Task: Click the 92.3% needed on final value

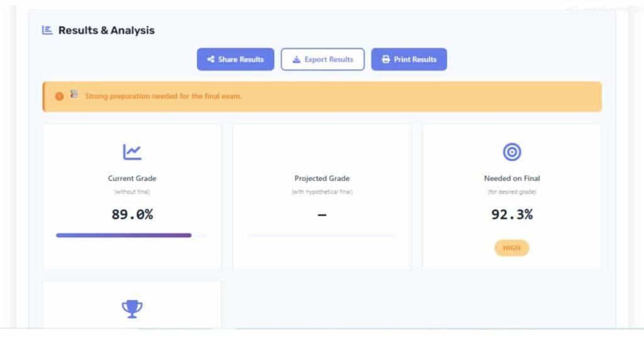Action: (x=512, y=214)
